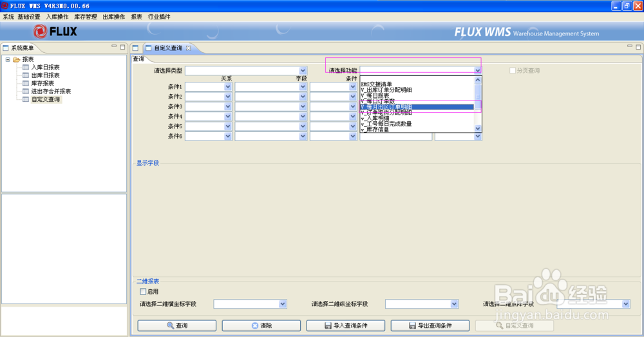The image size is (644, 337).
Task: Click the 条件6 value input field
Action: coord(396,137)
